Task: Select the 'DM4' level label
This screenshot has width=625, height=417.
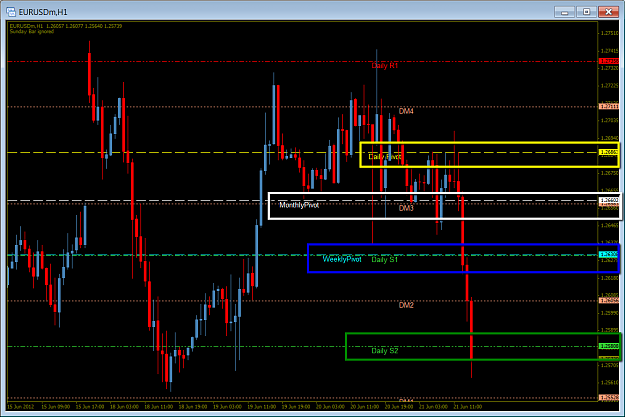Action: tap(406, 111)
